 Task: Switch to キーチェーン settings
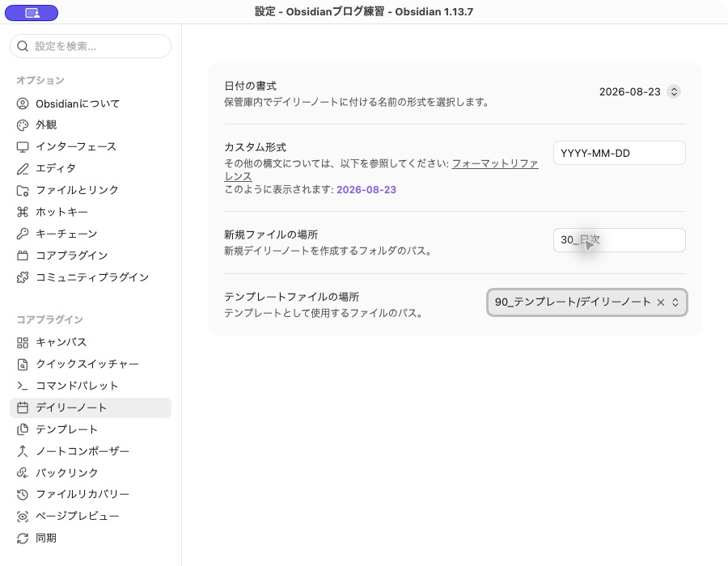click(91, 234)
